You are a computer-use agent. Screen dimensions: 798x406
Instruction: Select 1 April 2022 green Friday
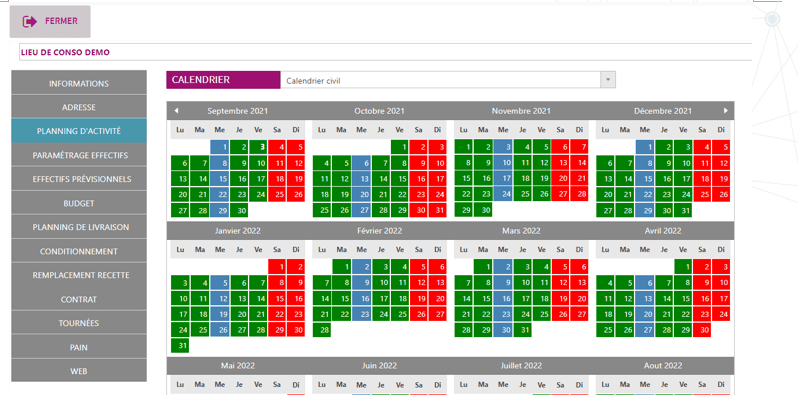click(x=683, y=267)
